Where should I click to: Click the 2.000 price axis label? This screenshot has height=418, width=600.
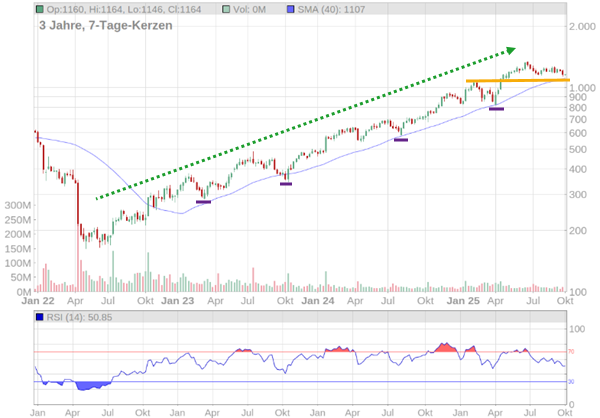[x=582, y=27]
